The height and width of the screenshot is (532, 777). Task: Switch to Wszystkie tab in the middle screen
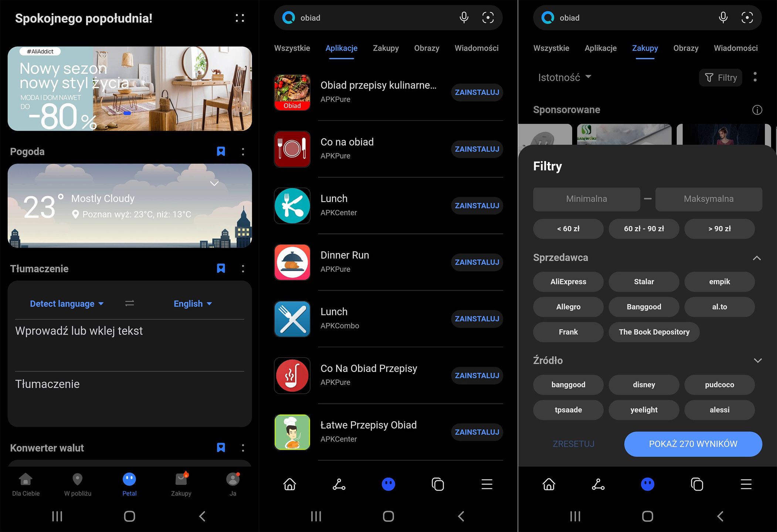(x=292, y=48)
